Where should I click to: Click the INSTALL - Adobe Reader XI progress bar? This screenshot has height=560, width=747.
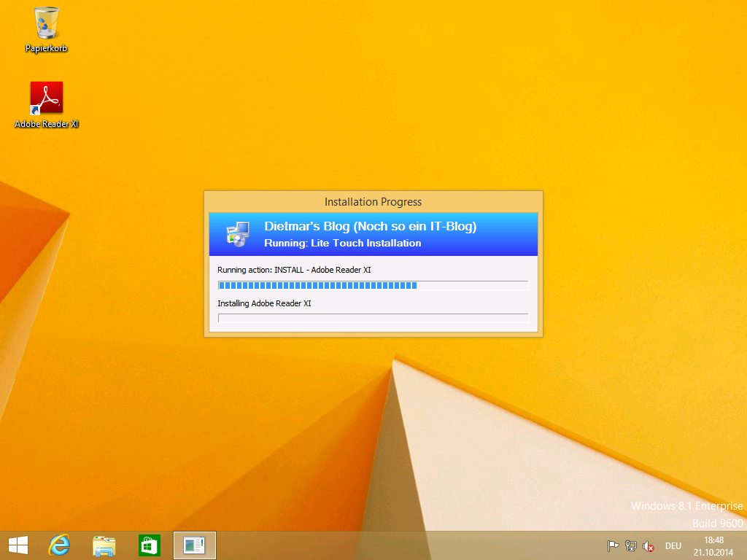pyautogui.click(x=373, y=285)
